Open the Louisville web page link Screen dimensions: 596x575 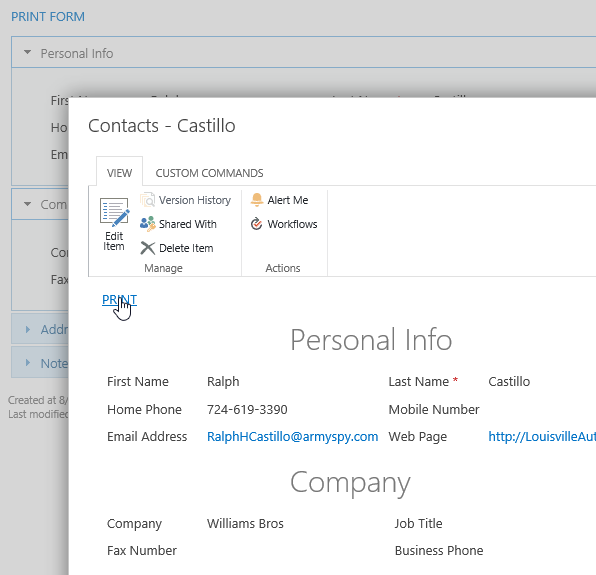coord(542,437)
